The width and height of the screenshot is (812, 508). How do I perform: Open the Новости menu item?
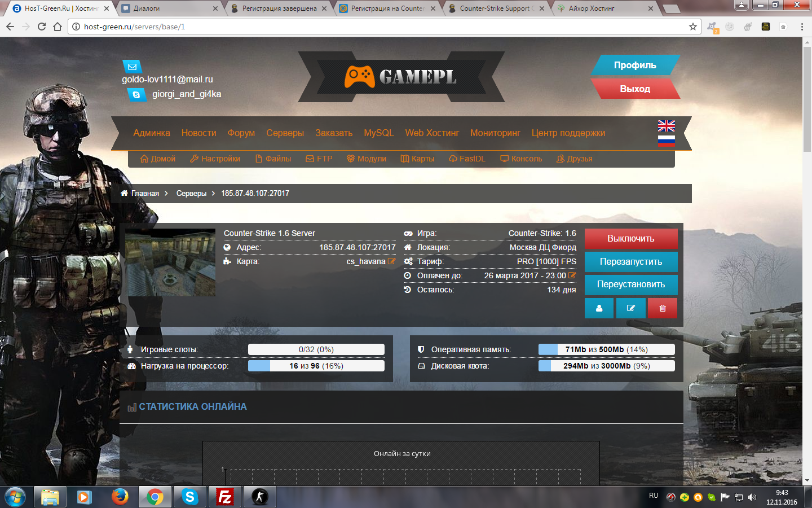point(199,133)
